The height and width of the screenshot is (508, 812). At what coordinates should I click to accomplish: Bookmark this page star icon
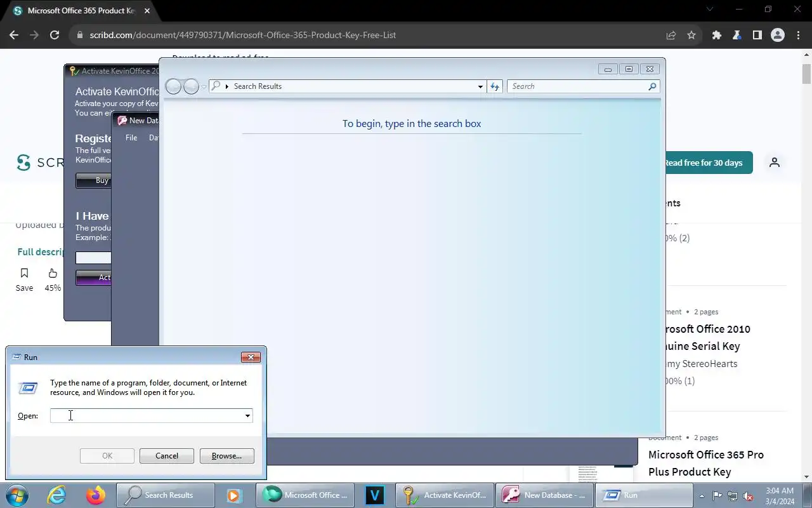point(691,35)
